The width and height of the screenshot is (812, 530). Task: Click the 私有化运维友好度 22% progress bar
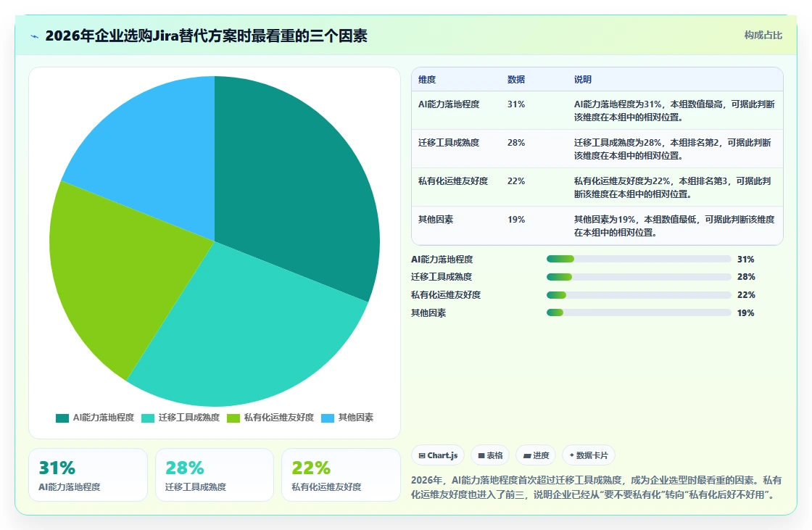[x=639, y=295]
